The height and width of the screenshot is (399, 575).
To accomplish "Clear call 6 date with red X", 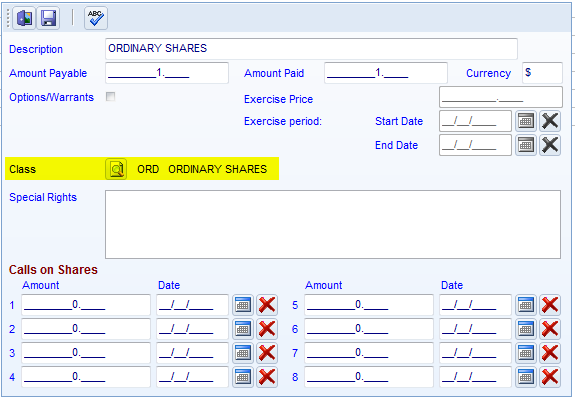I will click(x=550, y=329).
